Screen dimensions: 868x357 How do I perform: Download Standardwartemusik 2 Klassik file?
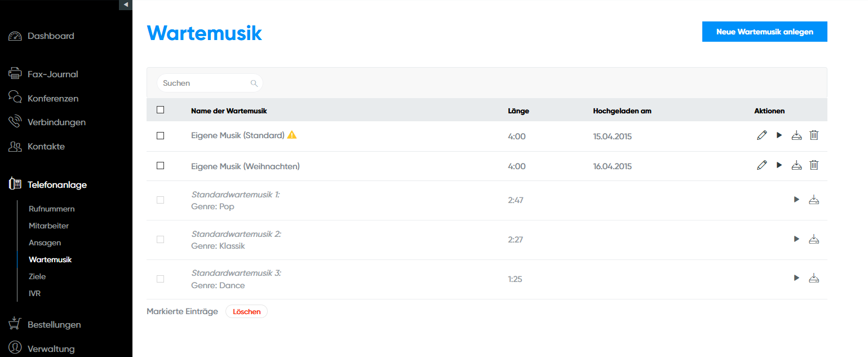point(814,239)
